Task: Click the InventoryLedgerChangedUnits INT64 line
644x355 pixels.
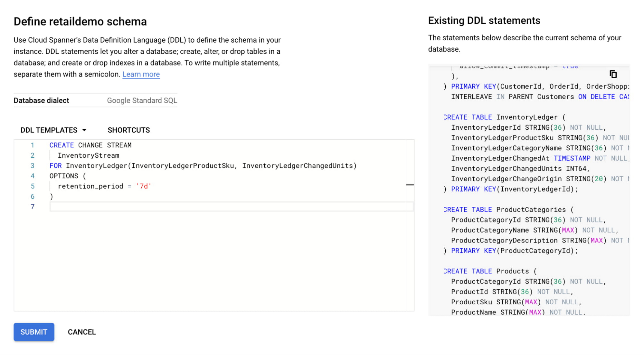Action: 520,169
